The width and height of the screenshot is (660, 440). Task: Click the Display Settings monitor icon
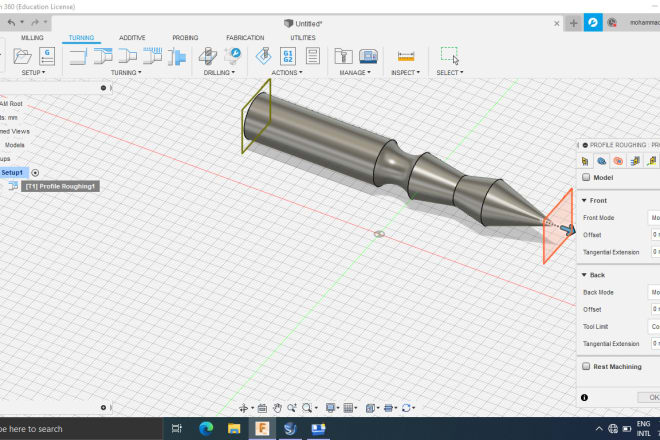pos(330,408)
